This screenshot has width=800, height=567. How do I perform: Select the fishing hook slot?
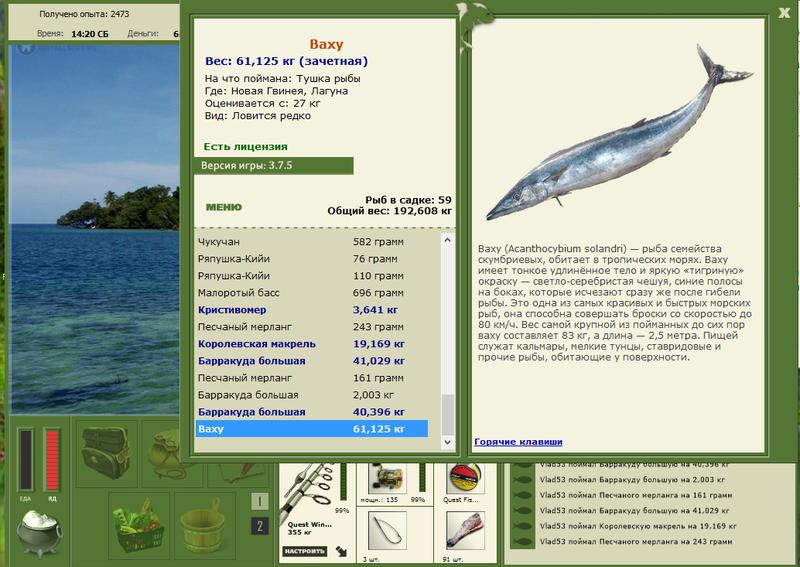387,531
